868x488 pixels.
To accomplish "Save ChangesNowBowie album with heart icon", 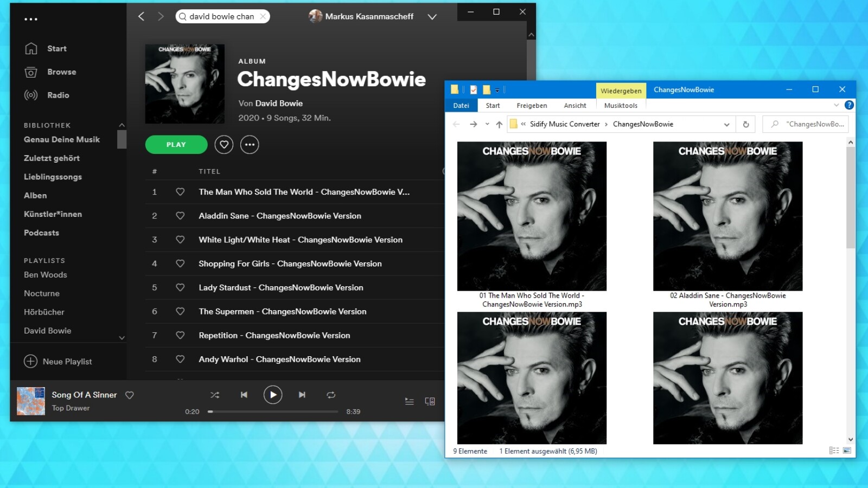I will 224,145.
